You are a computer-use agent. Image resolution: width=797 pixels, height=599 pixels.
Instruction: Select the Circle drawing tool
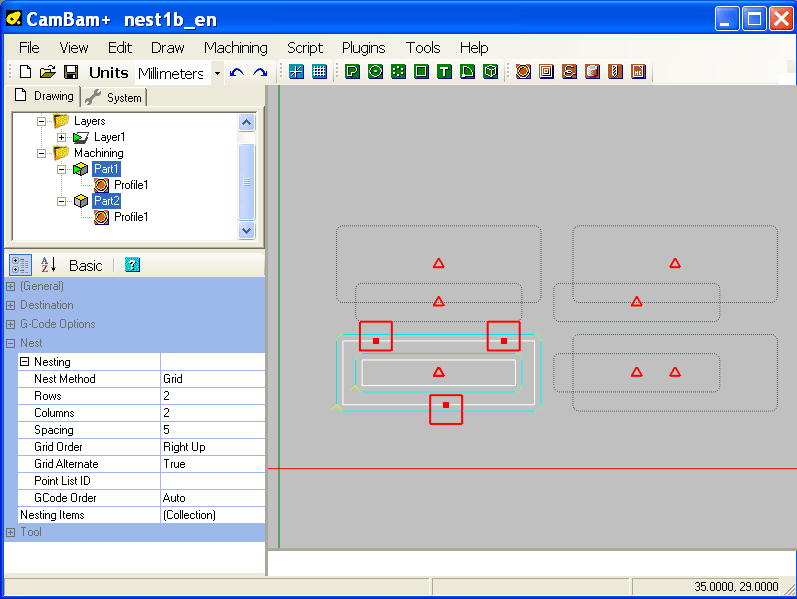click(x=375, y=71)
